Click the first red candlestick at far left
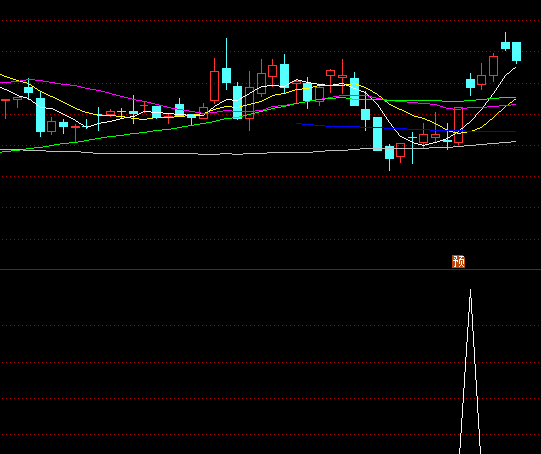Viewport: 541px width, 454px height. [x=6, y=108]
